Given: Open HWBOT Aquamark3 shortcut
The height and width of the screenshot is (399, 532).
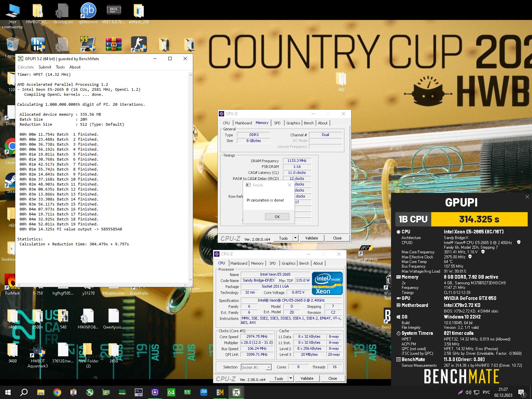Looking at the screenshot, I should click(x=38, y=355).
